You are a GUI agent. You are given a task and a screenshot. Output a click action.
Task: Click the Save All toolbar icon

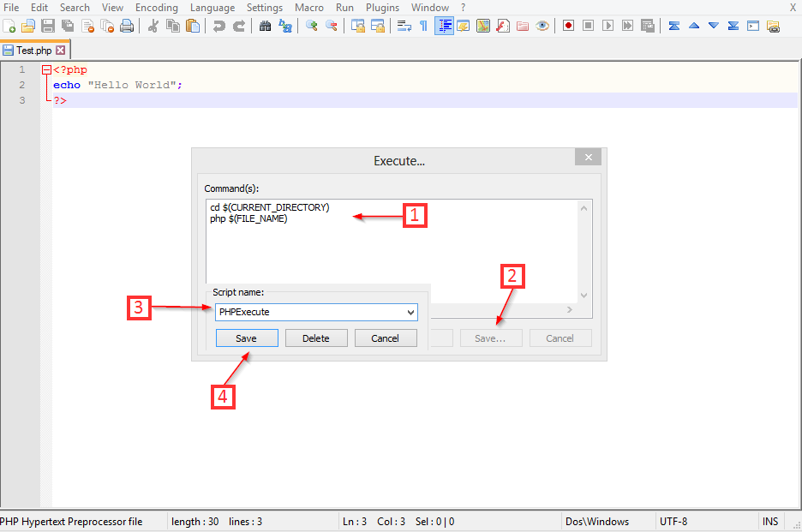(x=68, y=26)
